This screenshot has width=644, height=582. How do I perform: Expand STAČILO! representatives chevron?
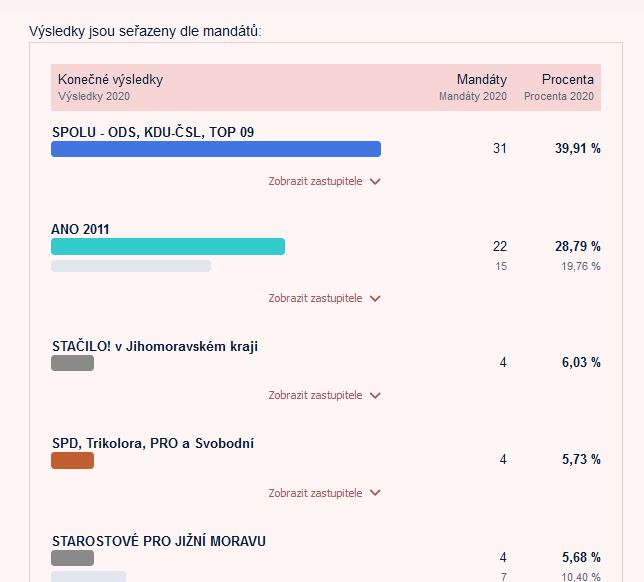point(375,396)
